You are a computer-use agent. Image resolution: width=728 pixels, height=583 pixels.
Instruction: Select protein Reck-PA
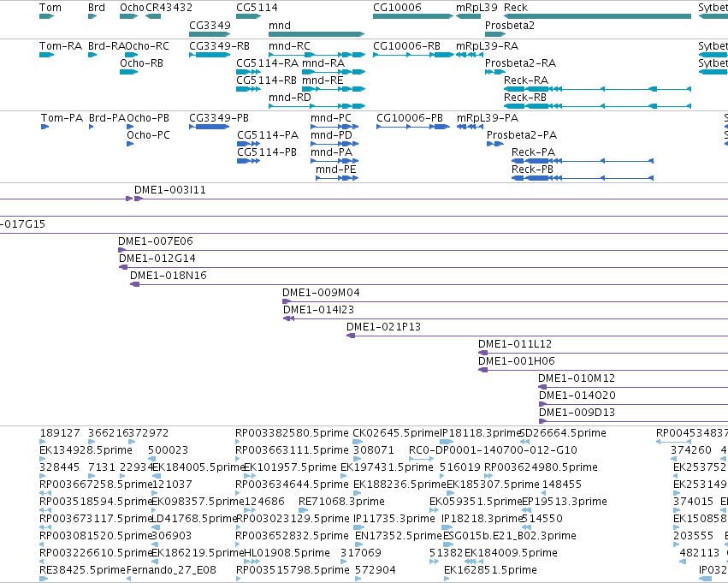point(583,161)
